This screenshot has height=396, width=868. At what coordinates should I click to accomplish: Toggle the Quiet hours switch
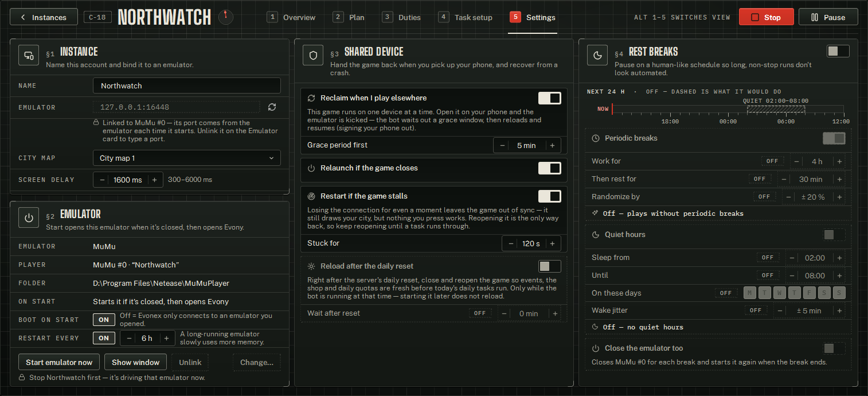(x=834, y=235)
